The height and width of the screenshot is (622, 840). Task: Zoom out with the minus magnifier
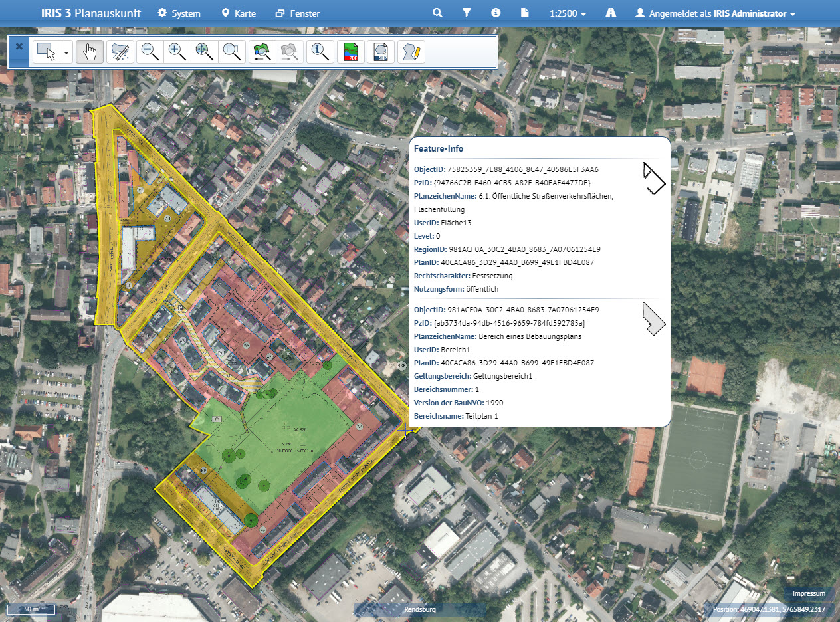click(150, 52)
